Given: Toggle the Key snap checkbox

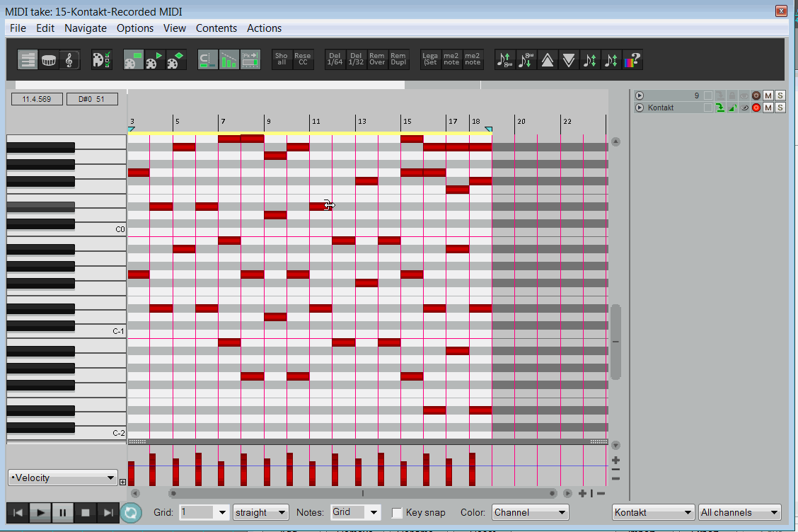Looking at the screenshot, I should 398,513.
